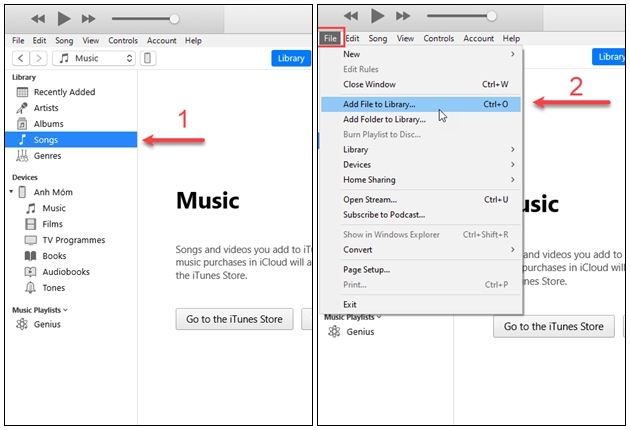Open the Song menu in the right window
This screenshot has width=630, height=430.
[x=378, y=38]
